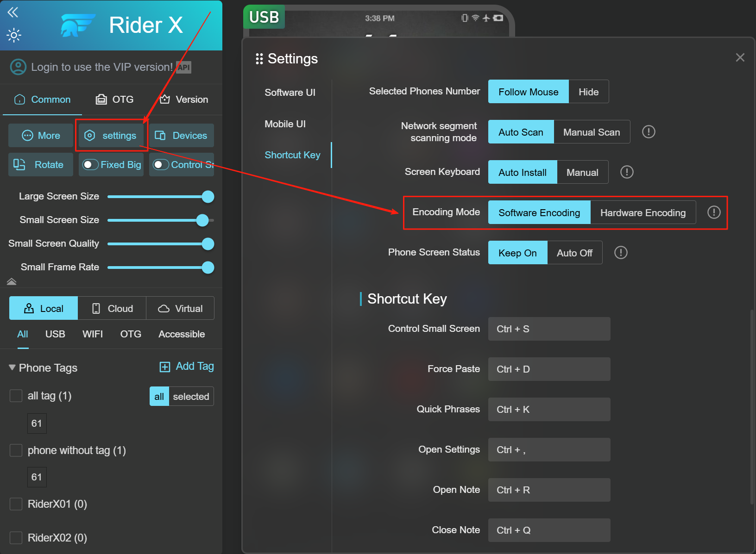This screenshot has width=756, height=554.
Task: Adjust the Large Screen Size slider
Action: point(161,197)
